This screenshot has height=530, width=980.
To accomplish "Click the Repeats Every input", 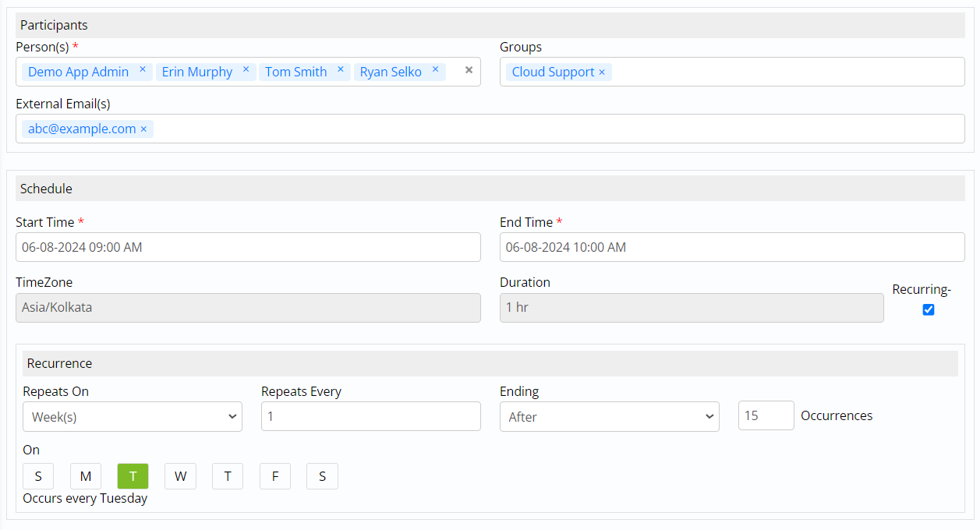I will [370, 417].
